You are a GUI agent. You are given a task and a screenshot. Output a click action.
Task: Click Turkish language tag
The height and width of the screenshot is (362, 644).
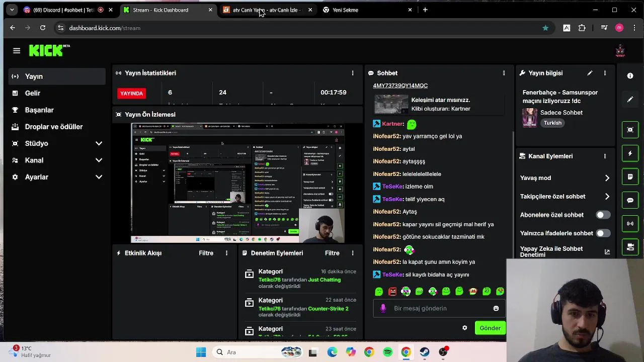[x=552, y=123]
